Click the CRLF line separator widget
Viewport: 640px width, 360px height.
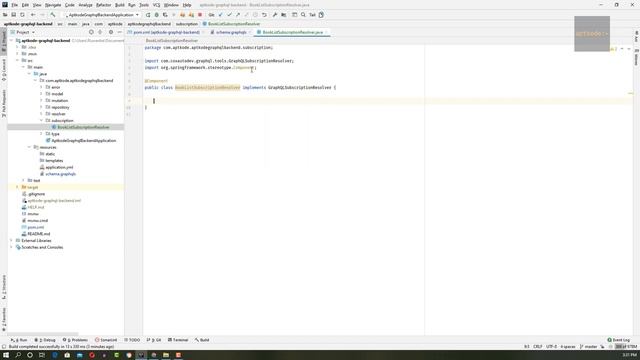pos(538,347)
